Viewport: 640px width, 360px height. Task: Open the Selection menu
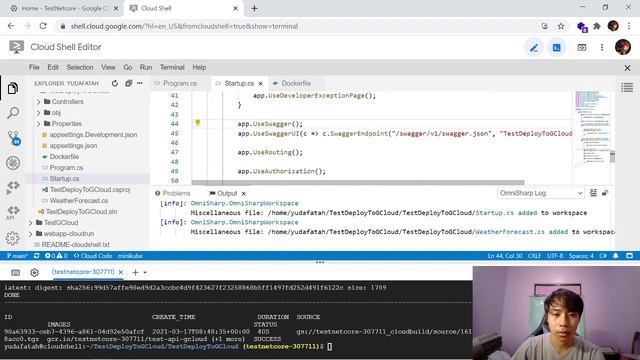(80, 67)
